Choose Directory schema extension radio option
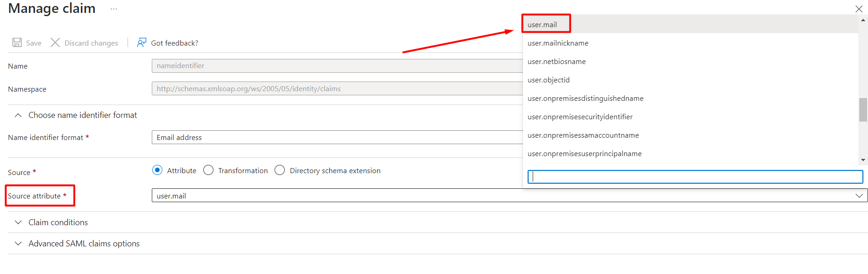This screenshot has height=274, width=868. point(280,170)
